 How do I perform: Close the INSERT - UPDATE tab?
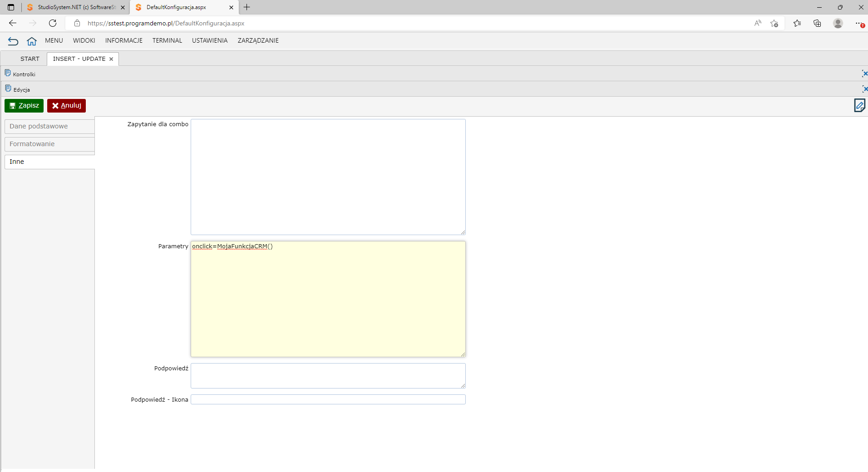(x=111, y=59)
